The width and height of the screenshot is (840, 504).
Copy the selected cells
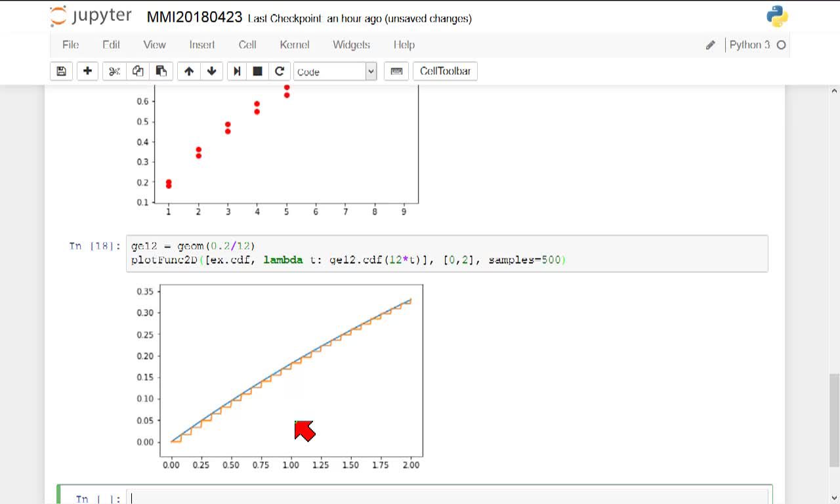pyautogui.click(x=138, y=71)
